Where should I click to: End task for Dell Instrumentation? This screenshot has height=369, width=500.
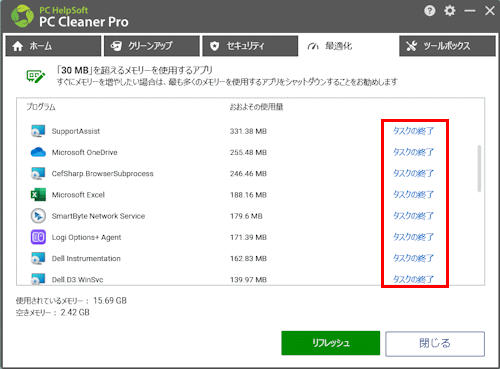[413, 258]
